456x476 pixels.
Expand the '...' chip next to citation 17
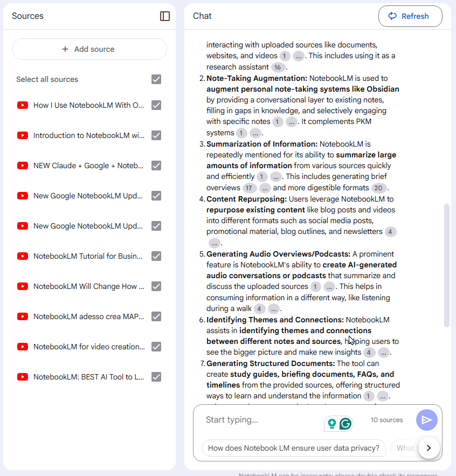pyautogui.click(x=265, y=188)
